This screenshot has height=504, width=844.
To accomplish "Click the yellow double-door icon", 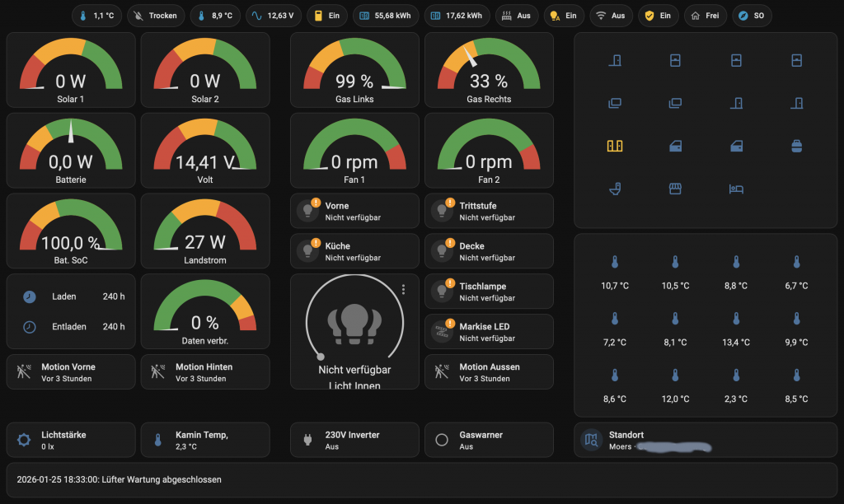I will pos(615,146).
